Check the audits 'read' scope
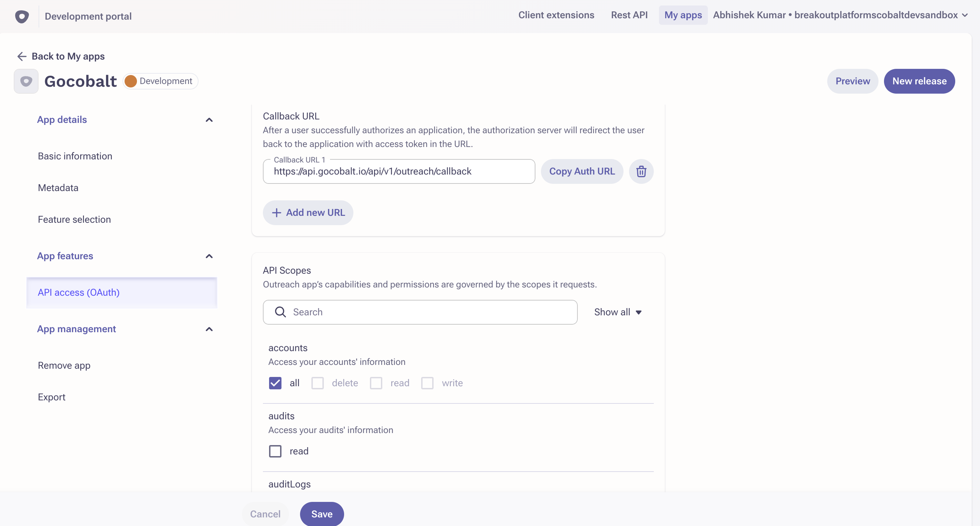This screenshot has height=526, width=980. coord(275,451)
